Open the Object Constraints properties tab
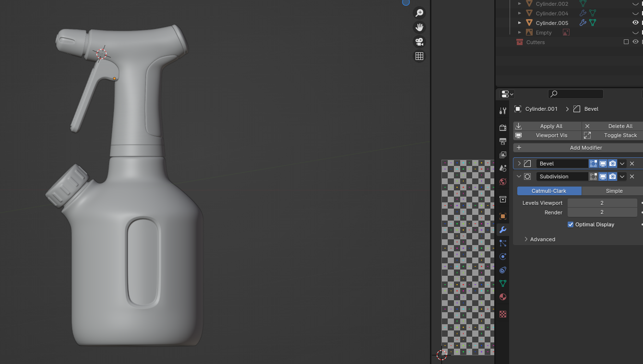Screen dimensions: 643x364 click(503, 270)
